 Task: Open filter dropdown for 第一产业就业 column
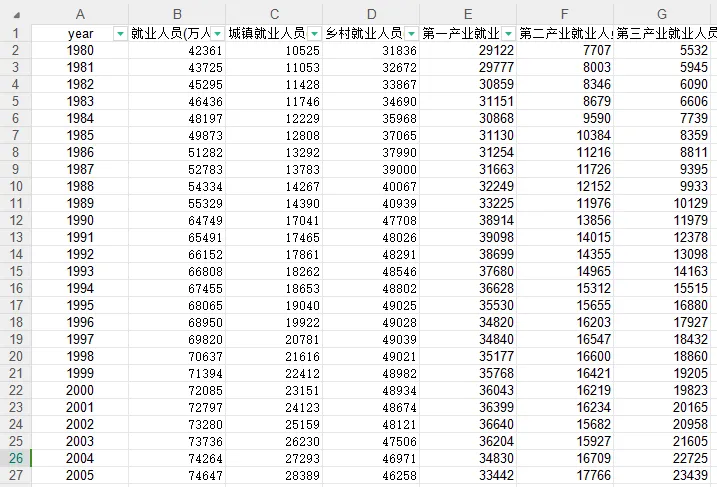click(x=508, y=33)
